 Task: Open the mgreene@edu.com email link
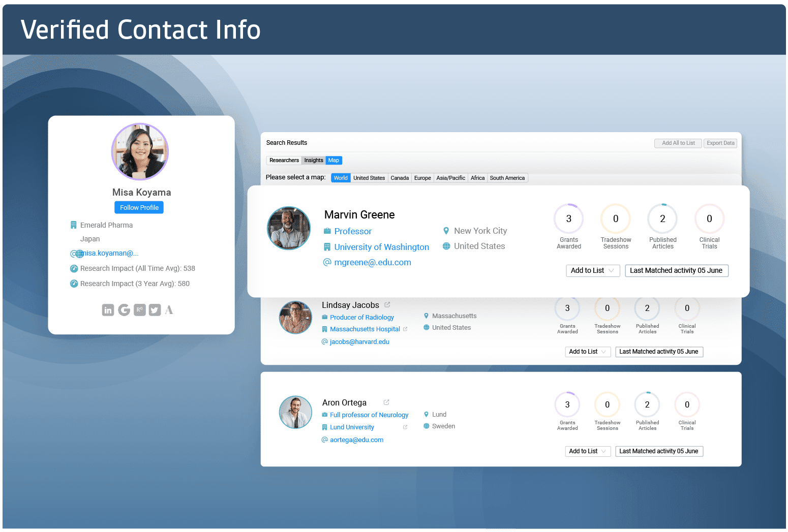(x=373, y=263)
